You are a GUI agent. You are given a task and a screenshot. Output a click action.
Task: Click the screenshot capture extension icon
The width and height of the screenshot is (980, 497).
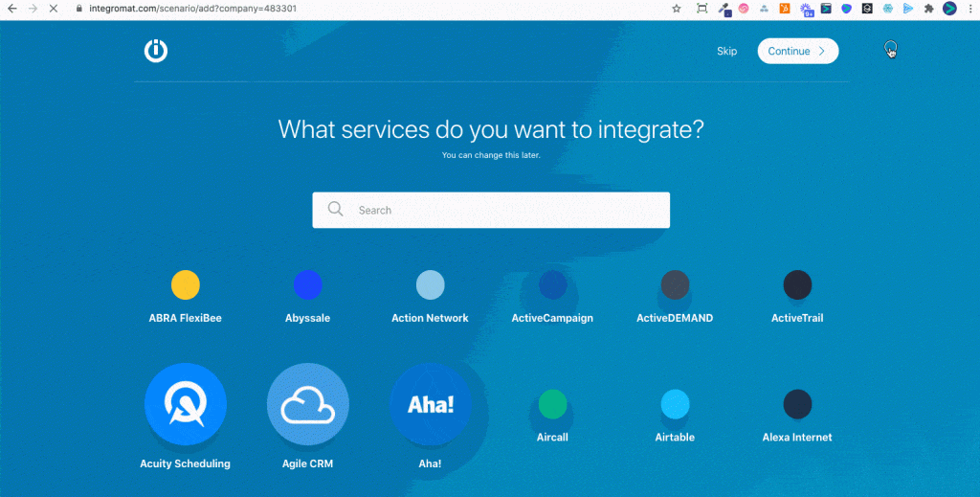pos(702,9)
